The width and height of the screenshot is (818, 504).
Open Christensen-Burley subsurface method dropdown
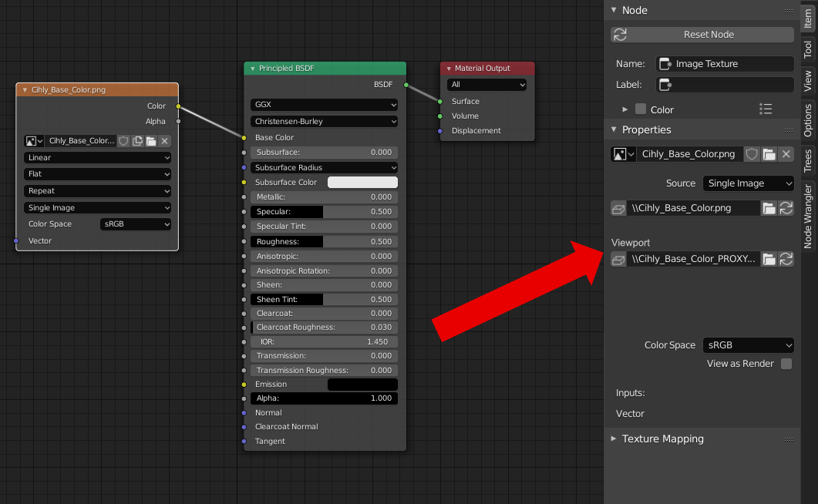[324, 122]
